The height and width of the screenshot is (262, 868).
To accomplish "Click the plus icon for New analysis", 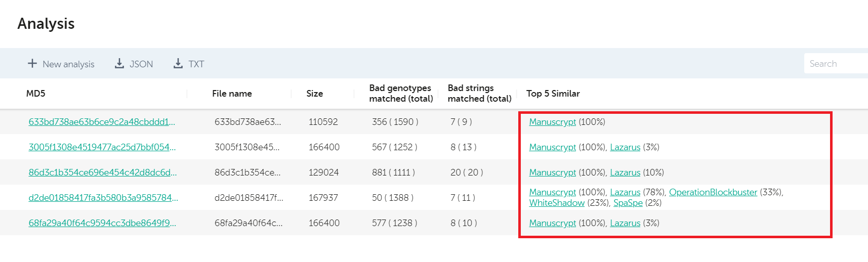I will click(x=32, y=63).
